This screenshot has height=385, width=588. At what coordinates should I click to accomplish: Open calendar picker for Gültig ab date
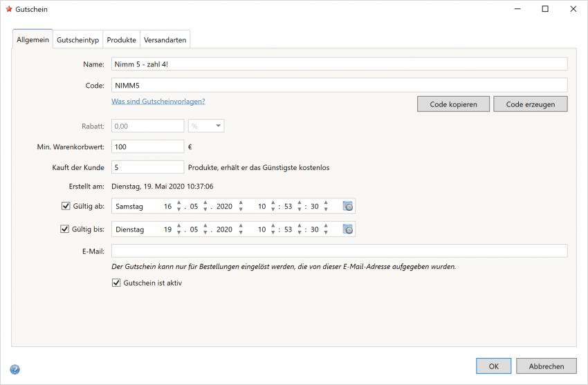click(x=348, y=207)
